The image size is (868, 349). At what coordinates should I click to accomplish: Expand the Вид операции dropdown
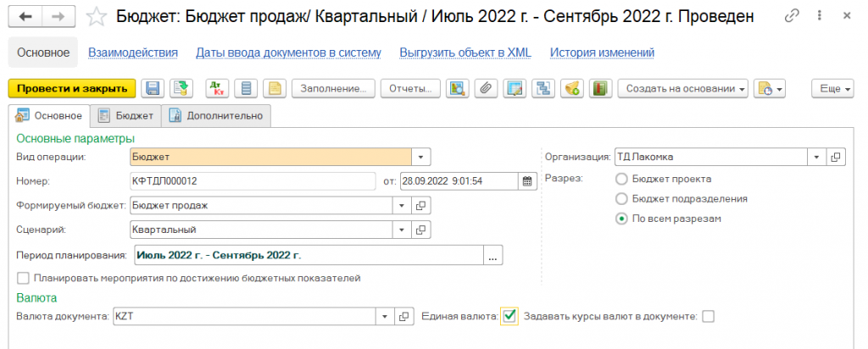coord(421,157)
